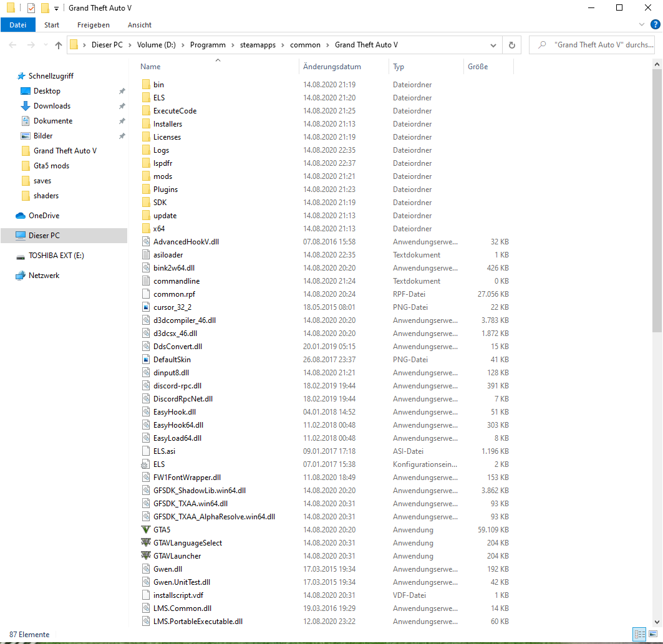Click the DefaultSkin PNG file icon

146,360
